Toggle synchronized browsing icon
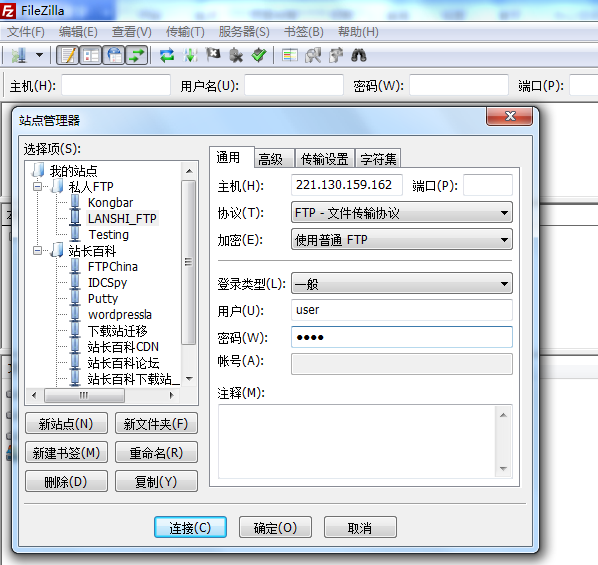The height and width of the screenshot is (565, 598). coord(336,56)
